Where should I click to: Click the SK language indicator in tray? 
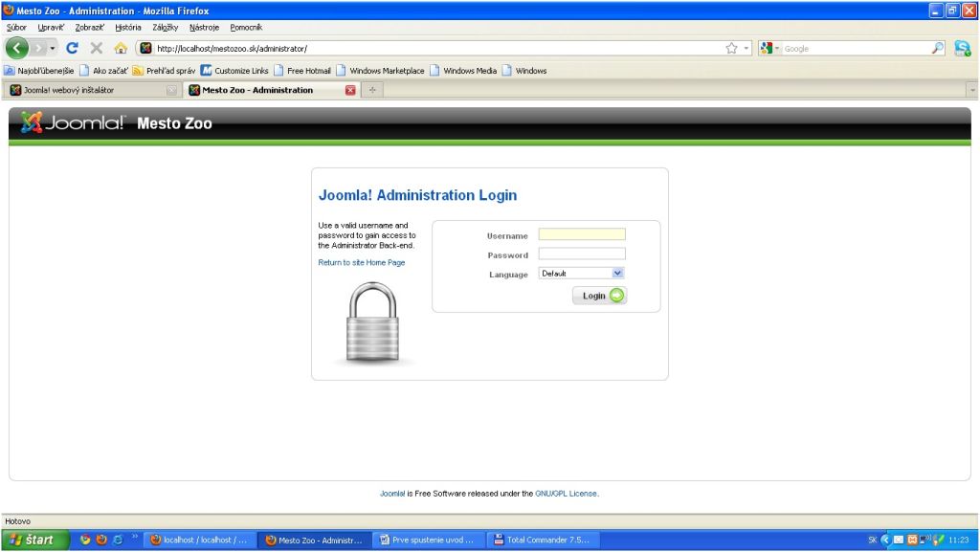point(873,541)
